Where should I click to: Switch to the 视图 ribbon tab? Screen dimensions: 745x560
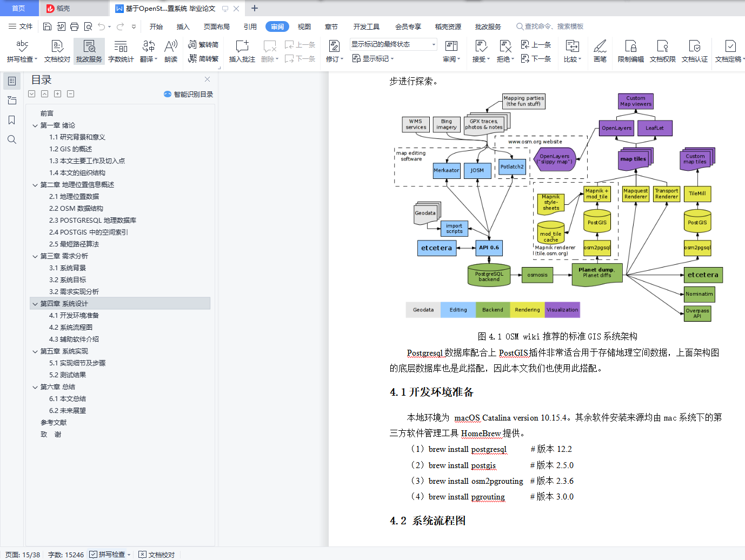304,26
